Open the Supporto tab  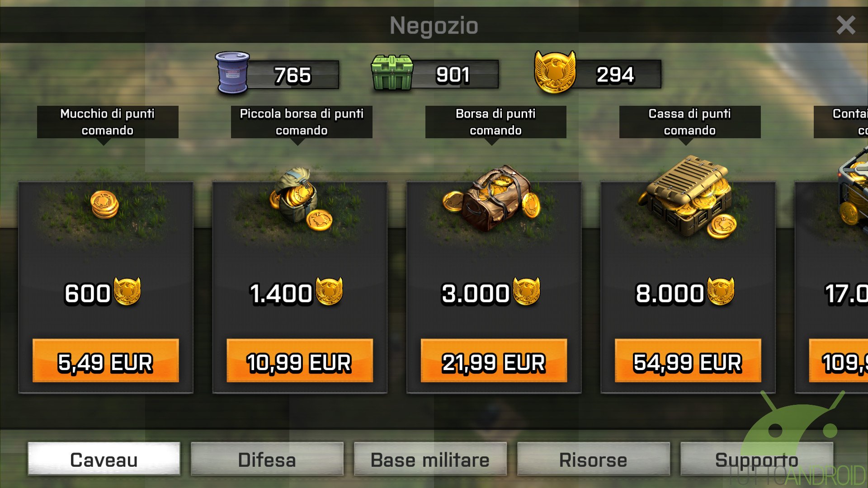757,459
